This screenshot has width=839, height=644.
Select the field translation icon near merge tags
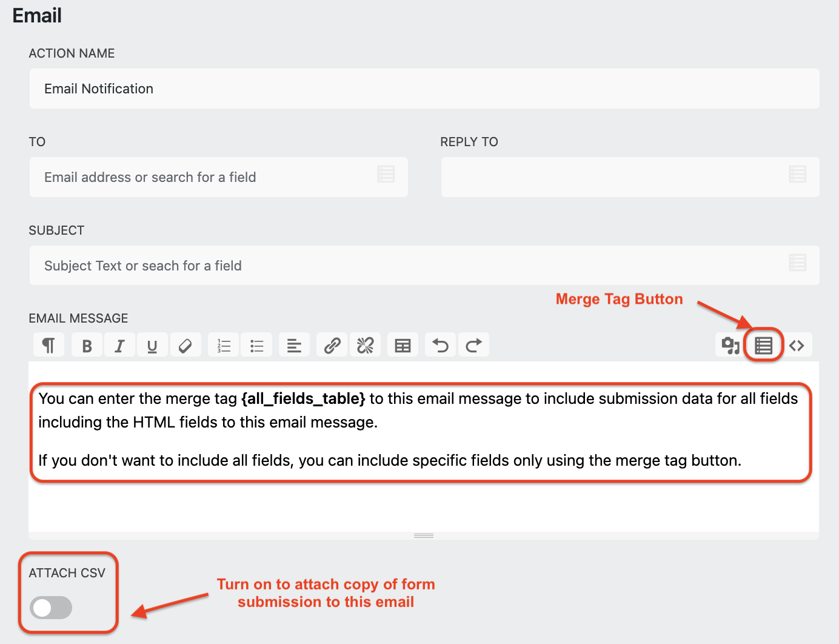coord(730,344)
